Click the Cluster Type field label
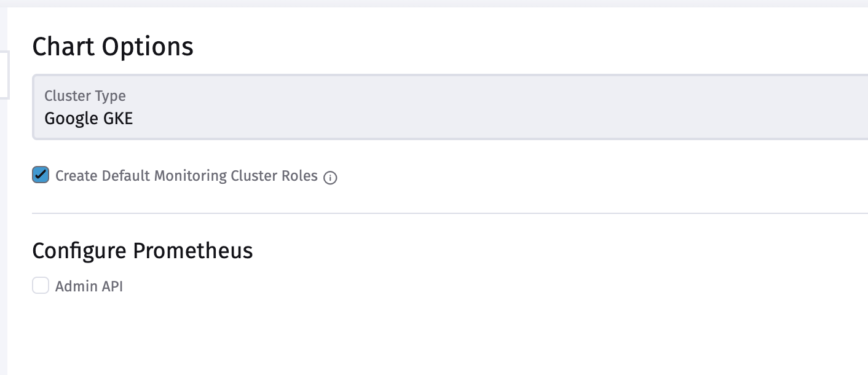The width and height of the screenshot is (868, 375). (x=85, y=96)
